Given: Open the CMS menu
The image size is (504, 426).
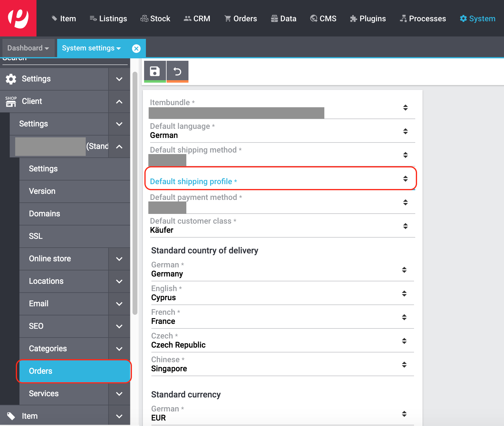Looking at the screenshot, I should click(x=323, y=19).
